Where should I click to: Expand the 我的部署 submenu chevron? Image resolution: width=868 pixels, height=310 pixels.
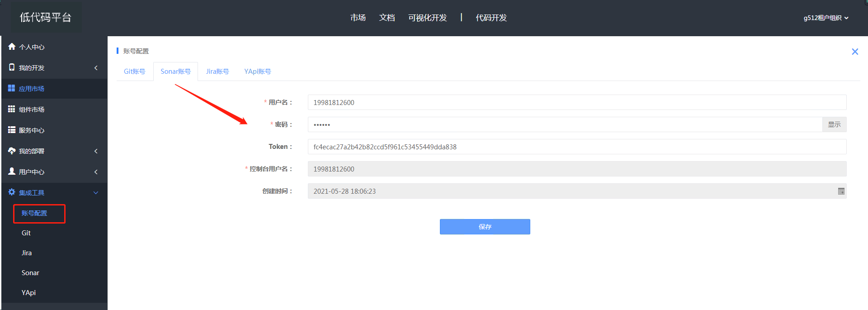[96, 151]
